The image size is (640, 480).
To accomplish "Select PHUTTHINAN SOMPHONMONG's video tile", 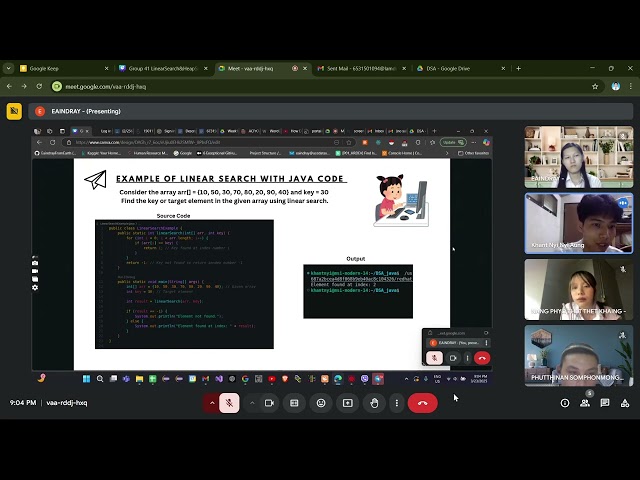I will point(579,356).
